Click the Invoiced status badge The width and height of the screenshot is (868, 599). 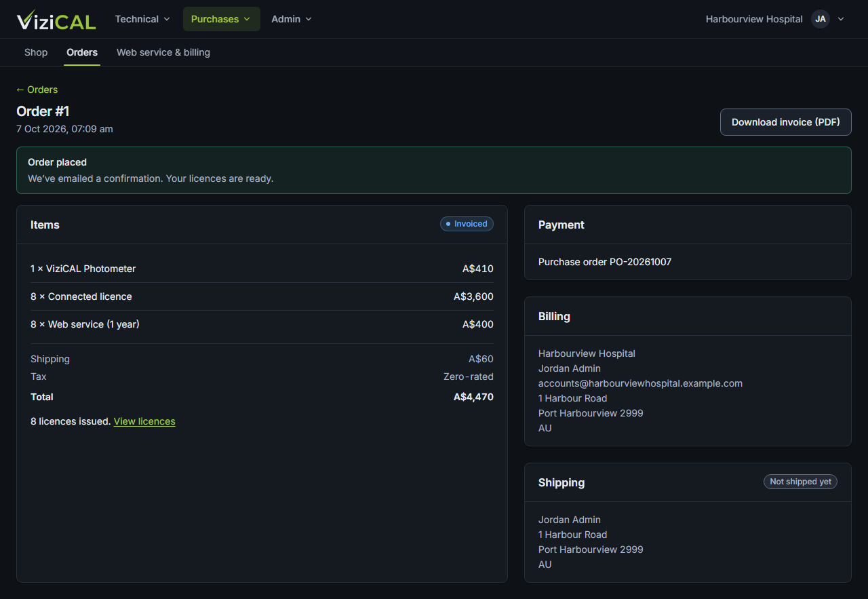tap(467, 224)
